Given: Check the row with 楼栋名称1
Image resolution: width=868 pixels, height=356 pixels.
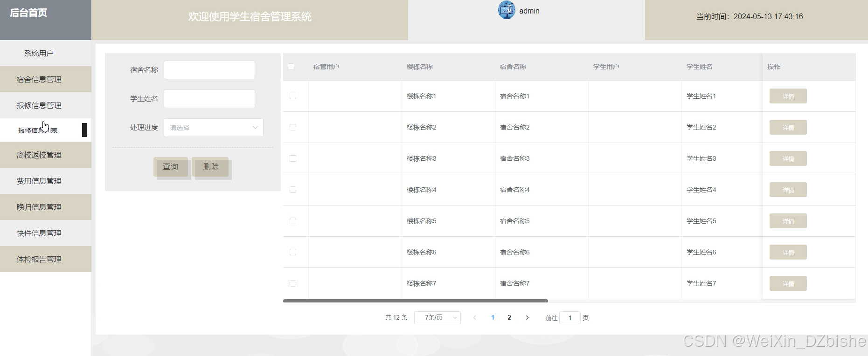Looking at the screenshot, I should click(293, 96).
